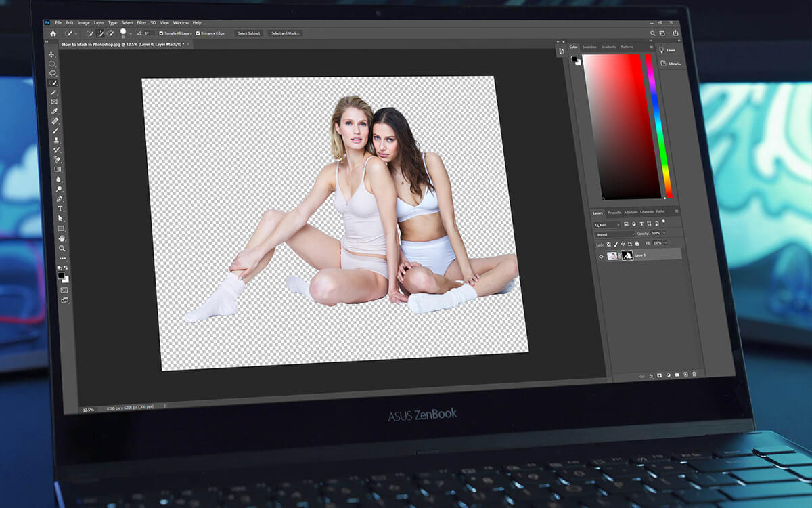Select the Move tool

coord(52,55)
